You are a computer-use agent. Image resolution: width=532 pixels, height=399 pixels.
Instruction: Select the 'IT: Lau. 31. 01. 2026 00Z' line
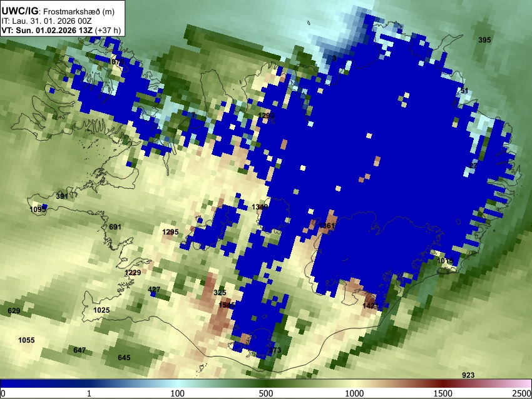46,21
